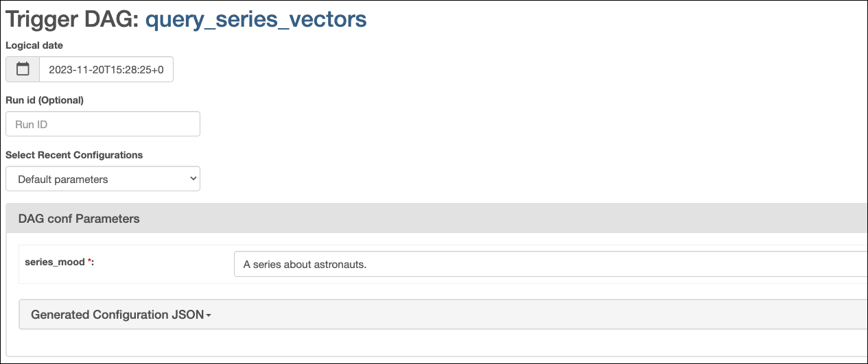Viewport: 868px width, 364px height.
Task: Open the Default parameters dropdown
Action: pos(103,179)
